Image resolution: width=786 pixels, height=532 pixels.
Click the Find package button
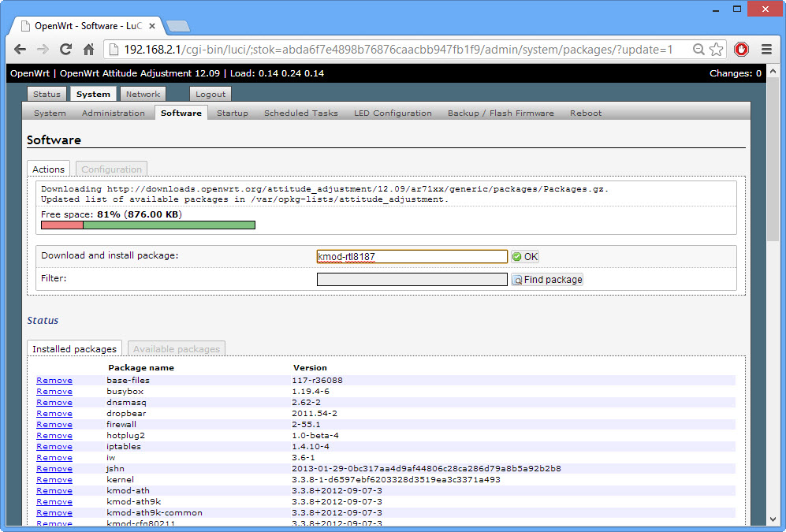547,279
